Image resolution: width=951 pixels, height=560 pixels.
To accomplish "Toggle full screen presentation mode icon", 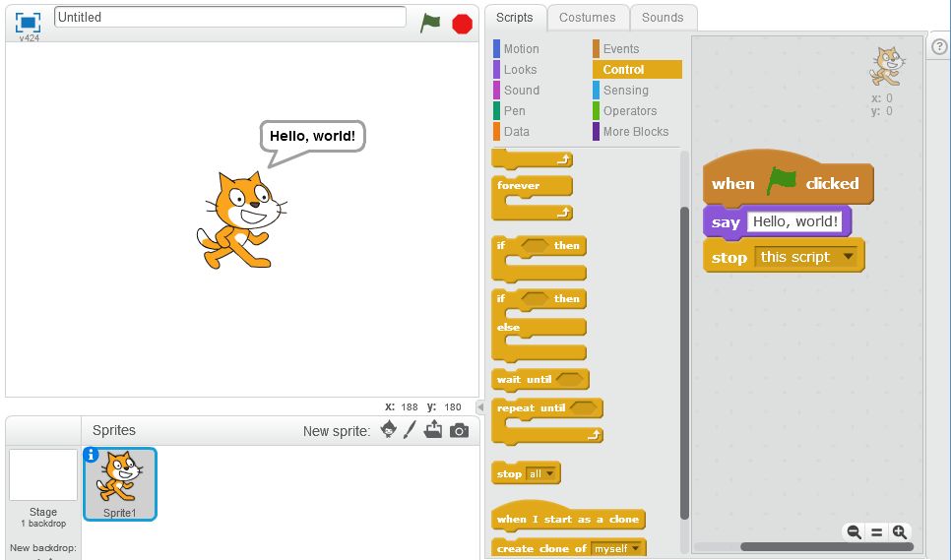I will tap(28, 23).
